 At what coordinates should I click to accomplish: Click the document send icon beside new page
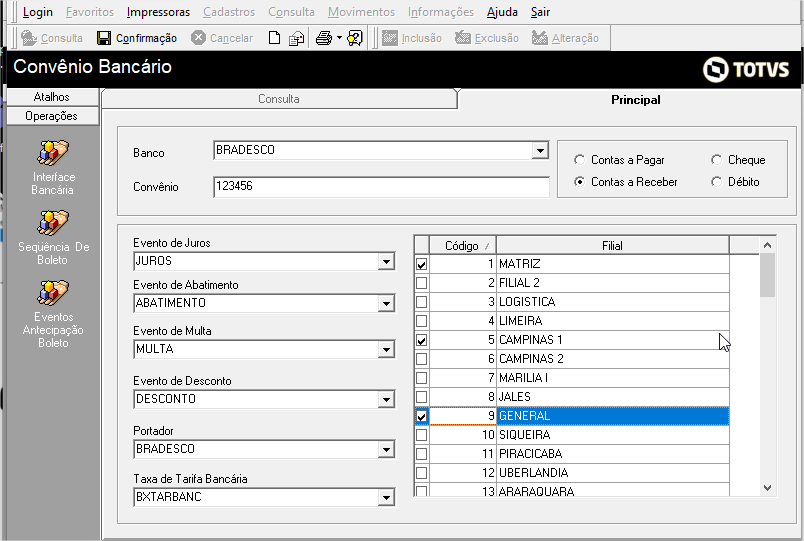pos(296,38)
